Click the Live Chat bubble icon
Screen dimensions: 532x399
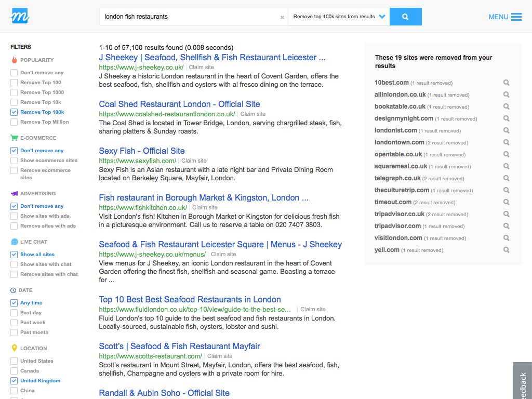(x=14, y=242)
